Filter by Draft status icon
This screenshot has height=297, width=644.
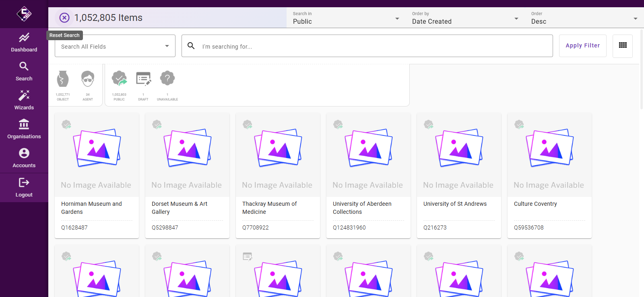(x=143, y=80)
